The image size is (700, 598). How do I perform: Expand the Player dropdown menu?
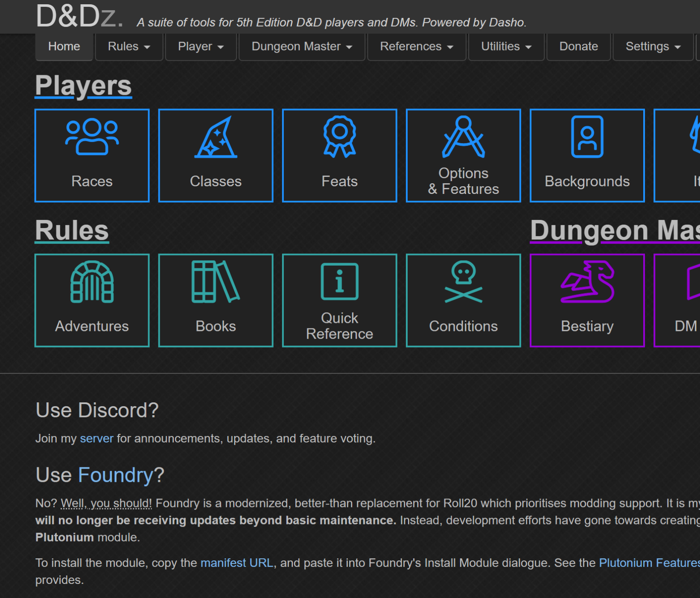coord(201,47)
